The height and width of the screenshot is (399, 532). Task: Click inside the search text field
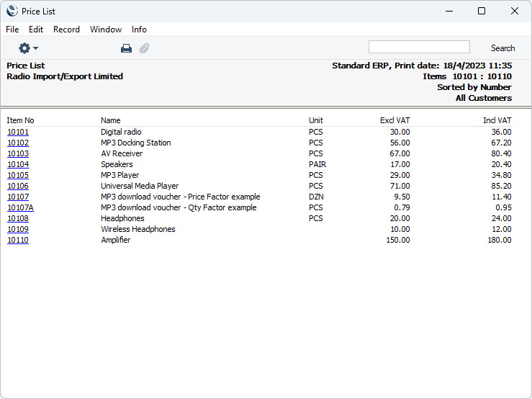419,48
